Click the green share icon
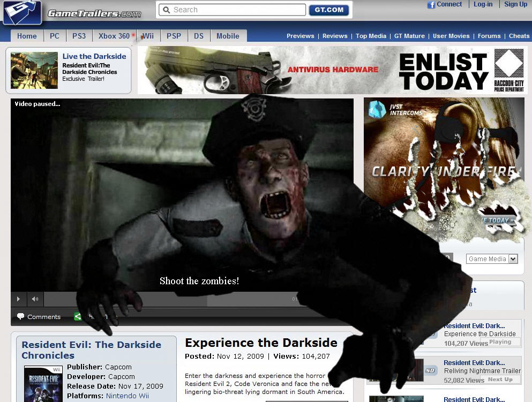This screenshot has height=402, width=532. tap(78, 316)
